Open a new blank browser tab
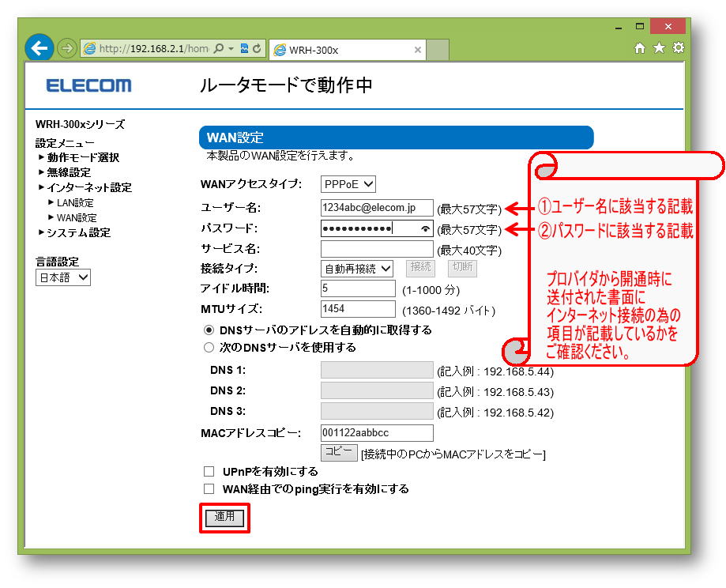The width and height of the screenshot is (726, 588). coord(438,50)
